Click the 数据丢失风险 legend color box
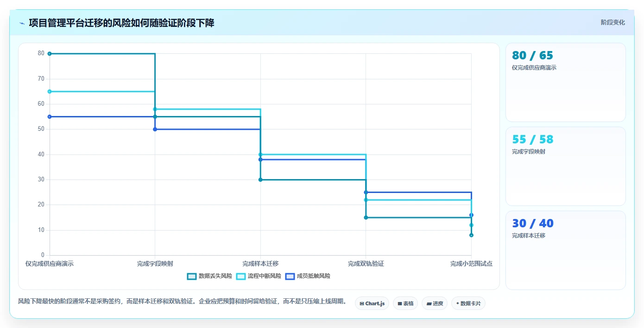 (192, 276)
